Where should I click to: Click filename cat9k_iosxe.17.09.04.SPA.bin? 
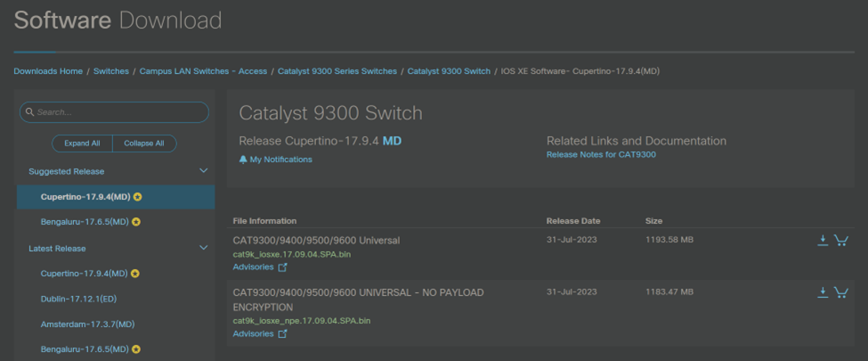292,255
